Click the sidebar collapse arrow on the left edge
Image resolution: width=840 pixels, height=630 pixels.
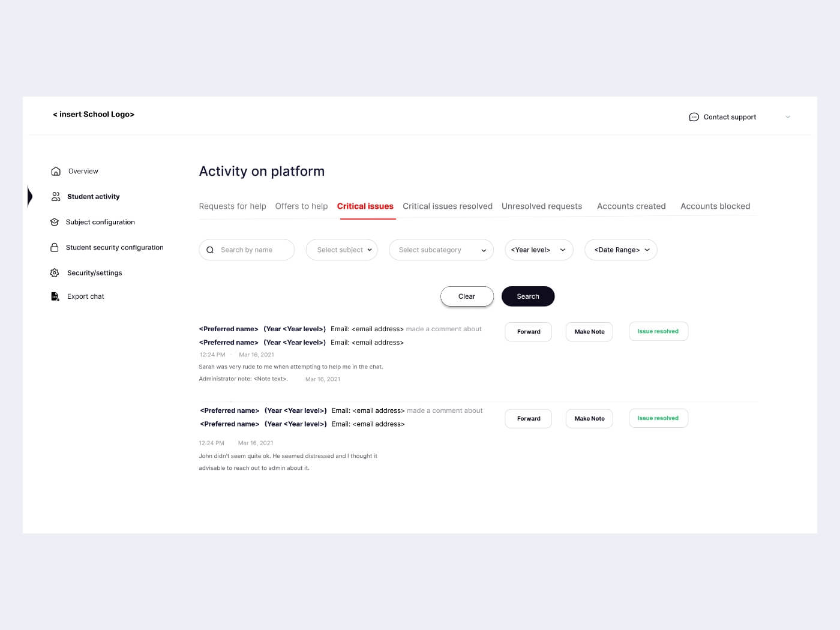point(29,196)
